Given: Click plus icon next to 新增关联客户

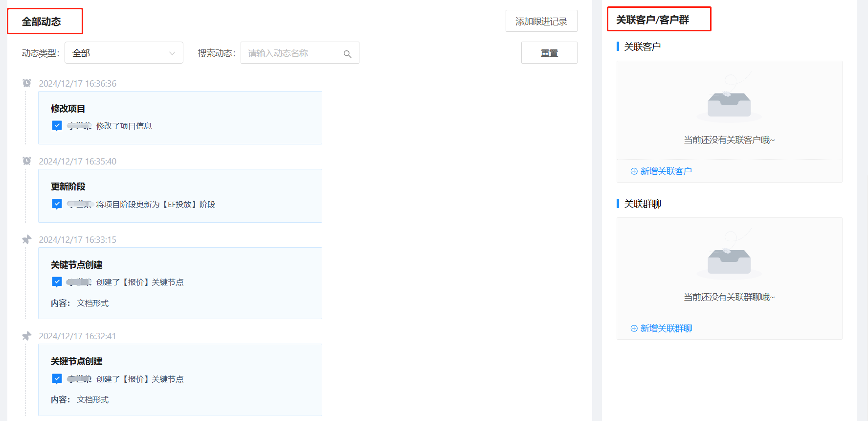Looking at the screenshot, I should coord(634,171).
